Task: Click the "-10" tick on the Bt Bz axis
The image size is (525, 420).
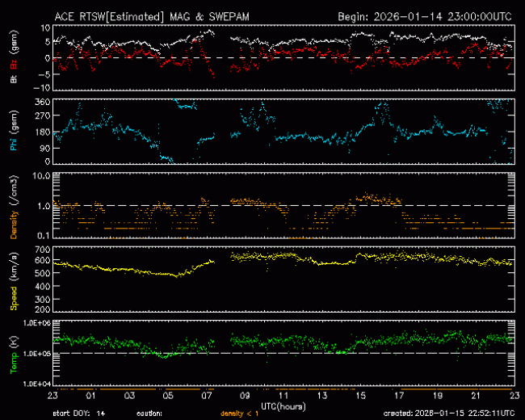Action: pyautogui.click(x=42, y=88)
